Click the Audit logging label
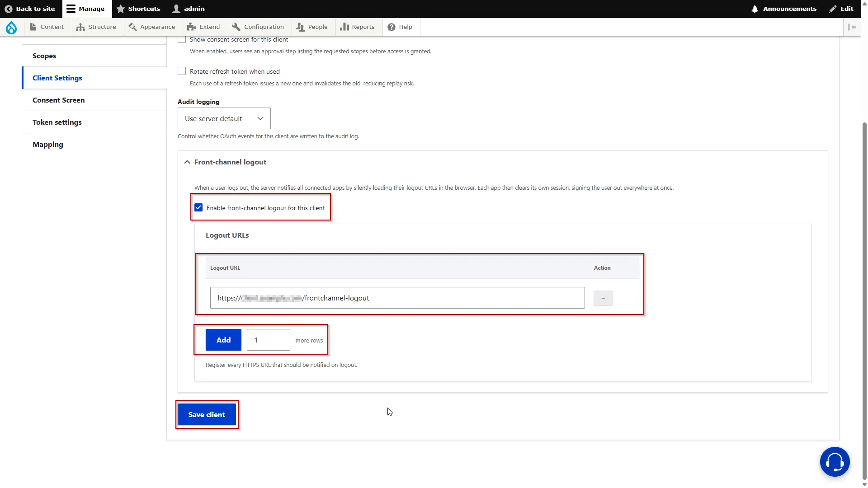Image resolution: width=868 pixels, height=488 pixels. click(198, 102)
